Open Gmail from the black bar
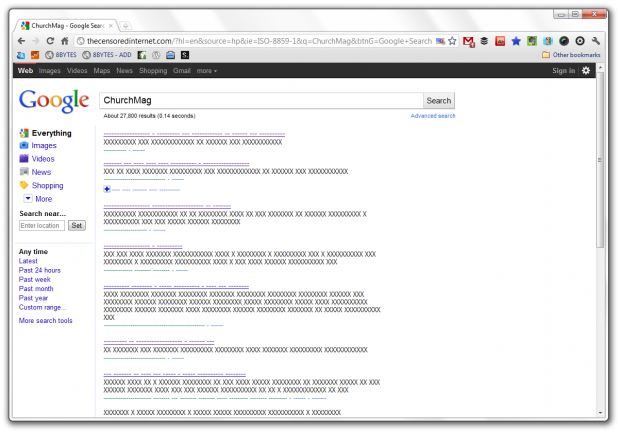620x432 pixels. tap(181, 70)
